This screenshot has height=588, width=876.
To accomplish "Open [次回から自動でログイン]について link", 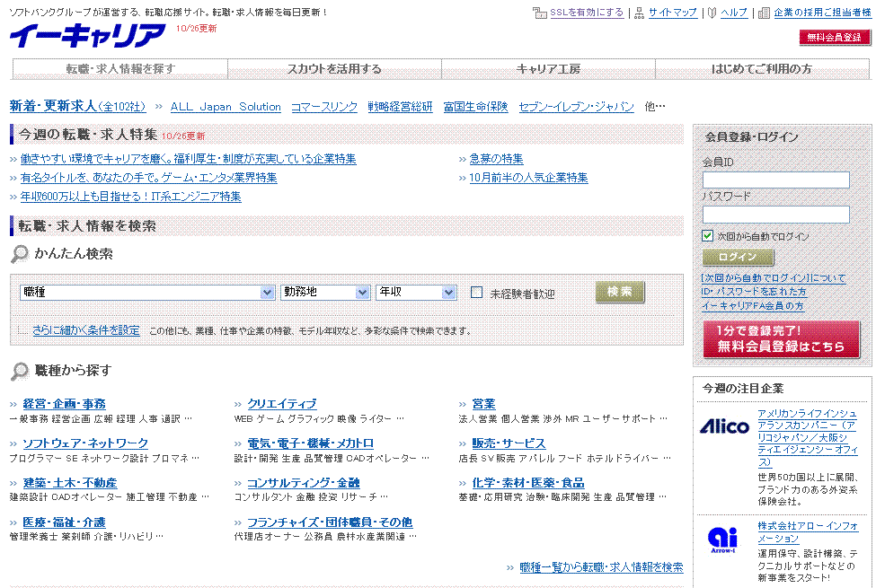I will [x=774, y=278].
